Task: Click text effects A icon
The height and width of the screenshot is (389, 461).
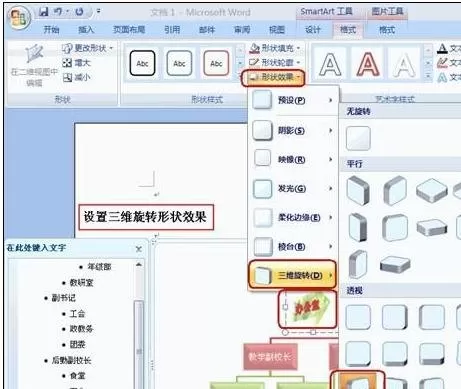Action: point(442,77)
